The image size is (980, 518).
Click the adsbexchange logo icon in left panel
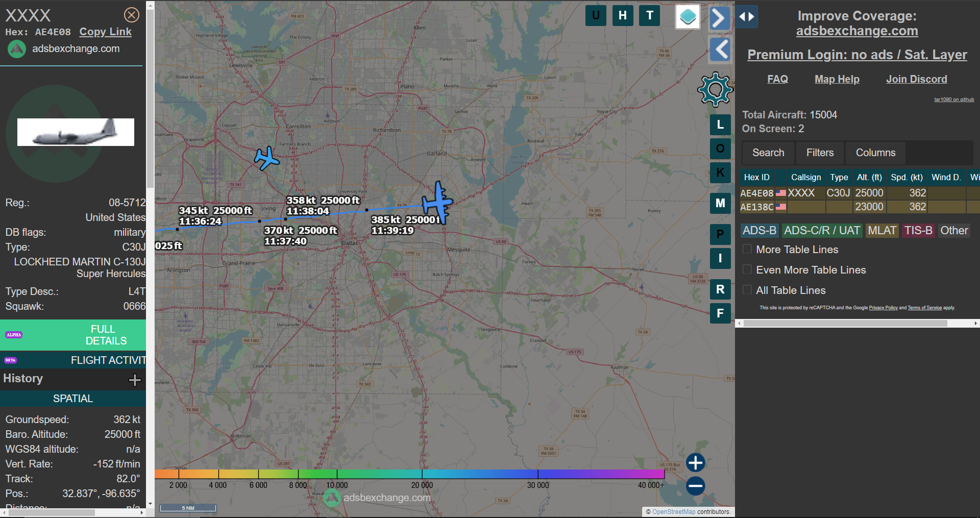coord(16,49)
